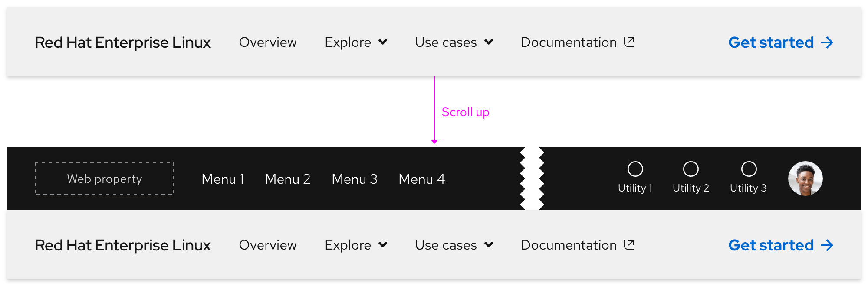Expand the Explore dropdown in top navigation
This screenshot has width=868, height=286.
[x=383, y=42]
